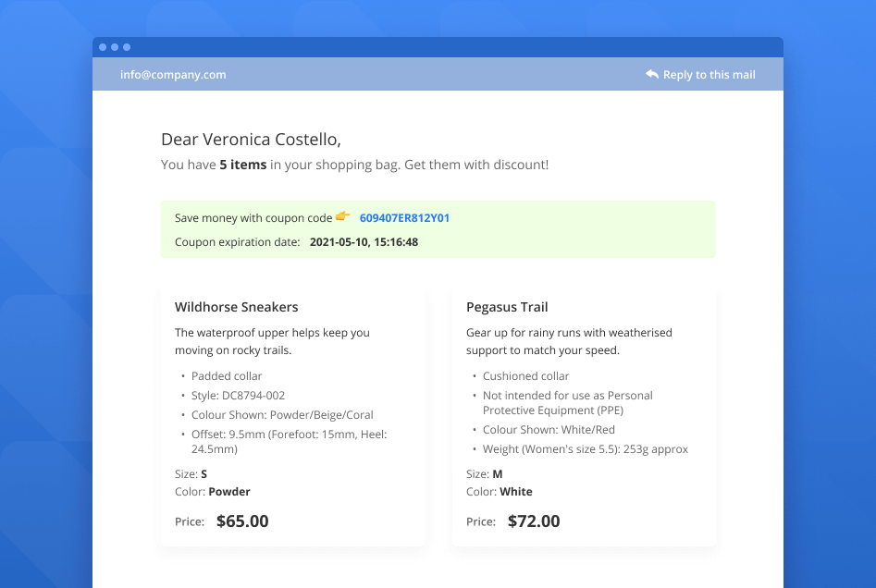Click the pointing hand emoji icon
The height and width of the screenshot is (588, 876).
point(343,217)
